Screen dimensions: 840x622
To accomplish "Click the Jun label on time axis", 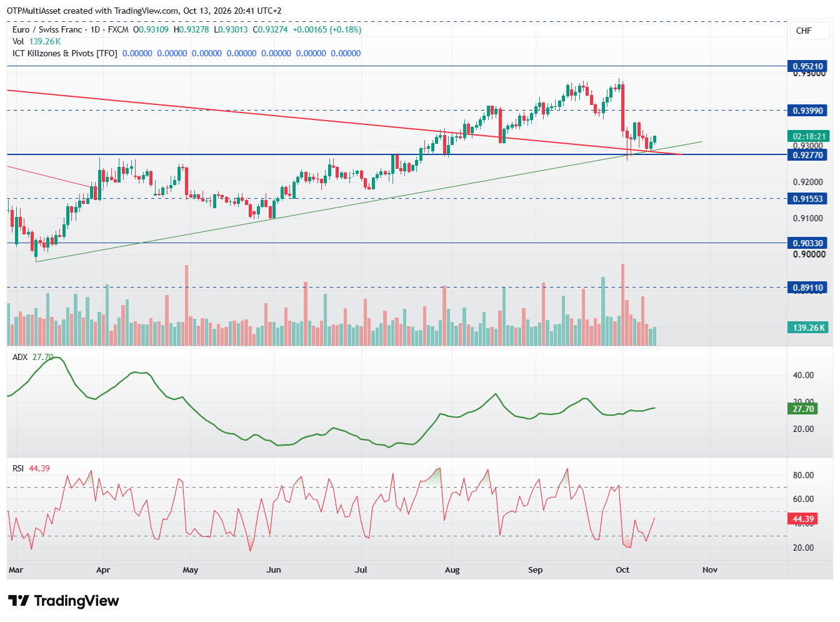I will click(273, 569).
